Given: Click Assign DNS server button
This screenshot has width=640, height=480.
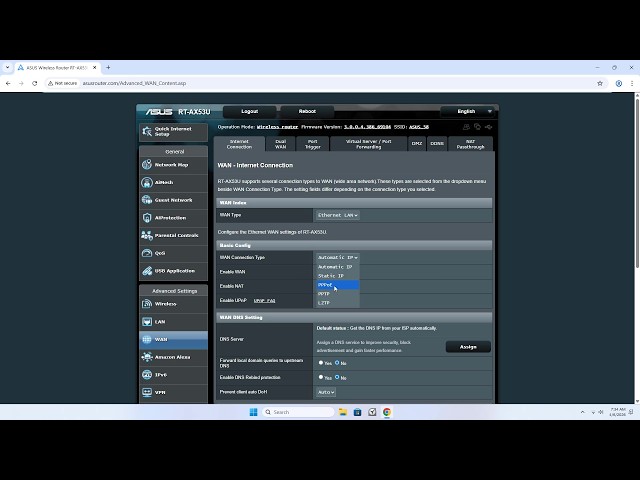Looking at the screenshot, I should [468, 347].
